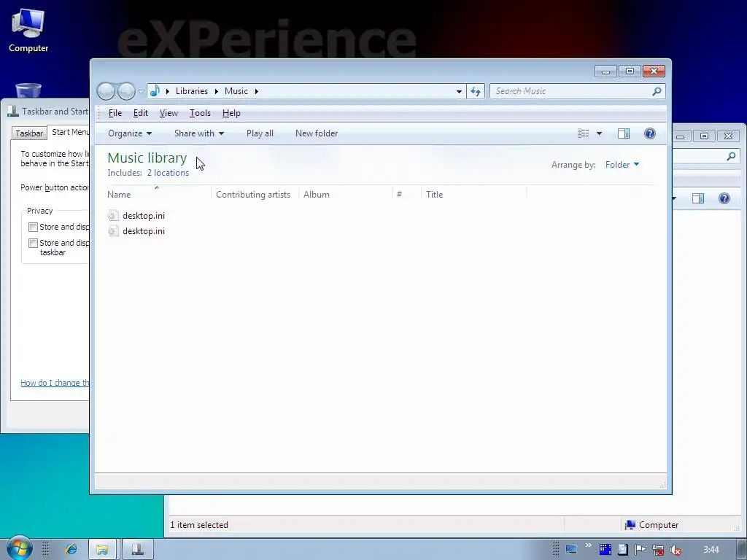Open the Arrange by Folder dropdown
The width and height of the screenshot is (747, 560).
(x=622, y=165)
